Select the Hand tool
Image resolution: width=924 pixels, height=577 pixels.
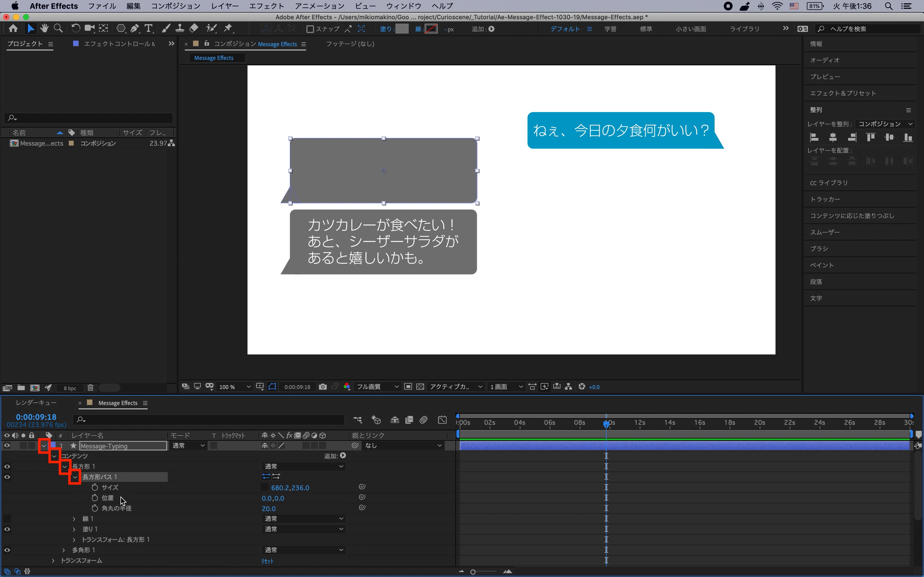tap(44, 29)
